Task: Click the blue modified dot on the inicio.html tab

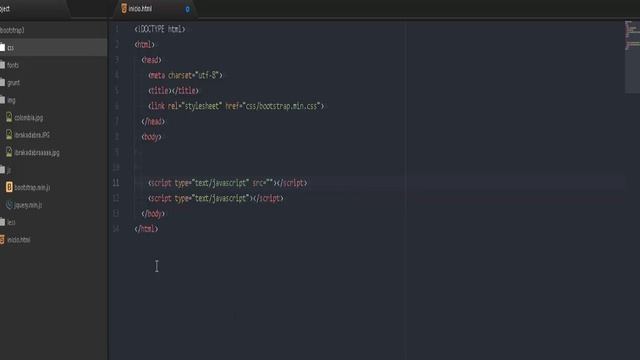Action: [x=187, y=9]
